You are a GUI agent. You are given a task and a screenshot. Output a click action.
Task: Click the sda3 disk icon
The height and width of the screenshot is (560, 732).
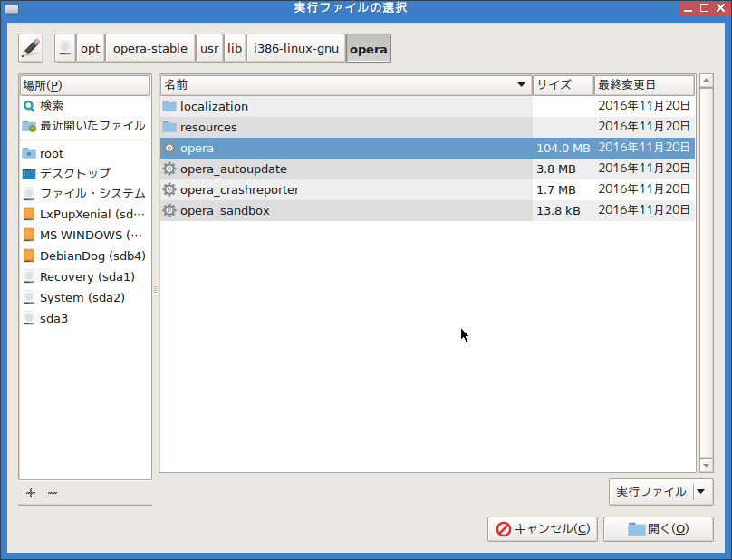pyautogui.click(x=29, y=318)
